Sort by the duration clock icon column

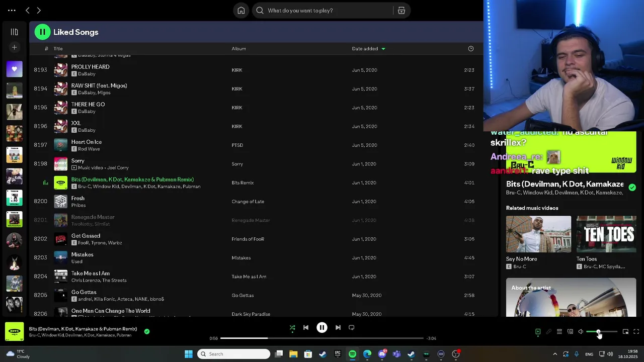471,49
